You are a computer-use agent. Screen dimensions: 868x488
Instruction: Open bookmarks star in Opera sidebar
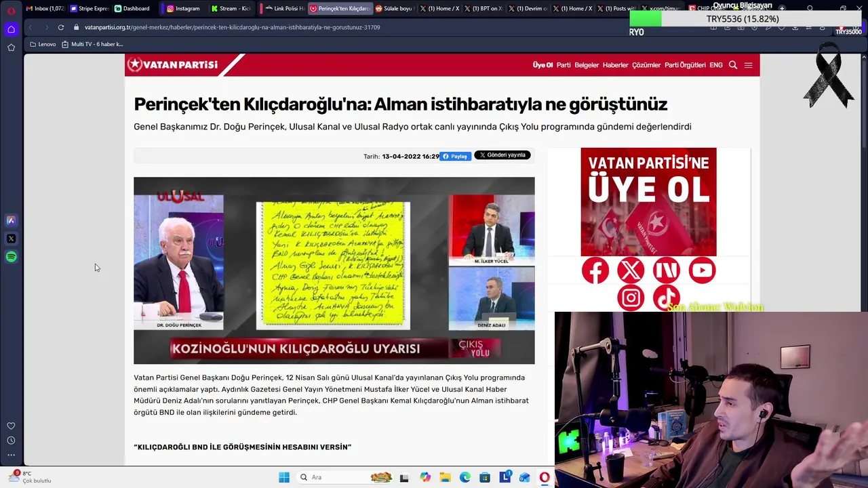(11, 47)
